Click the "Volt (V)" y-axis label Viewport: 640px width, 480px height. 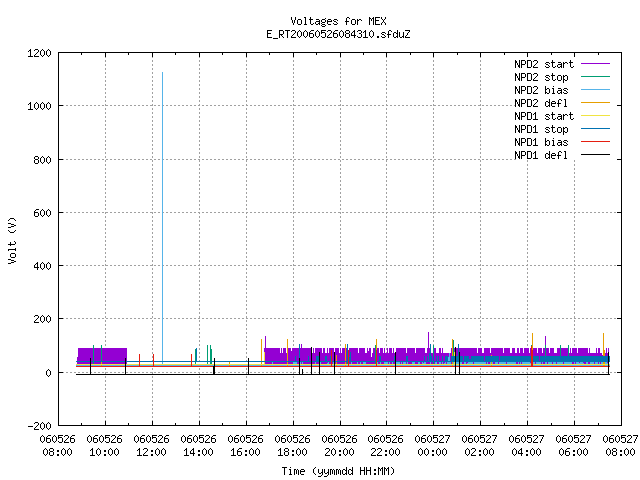(x=12, y=240)
